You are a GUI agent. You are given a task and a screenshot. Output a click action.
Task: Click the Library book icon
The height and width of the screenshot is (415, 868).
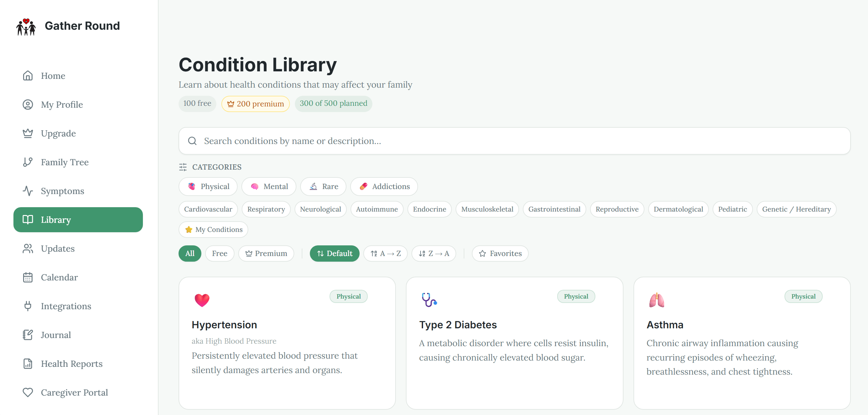28,220
